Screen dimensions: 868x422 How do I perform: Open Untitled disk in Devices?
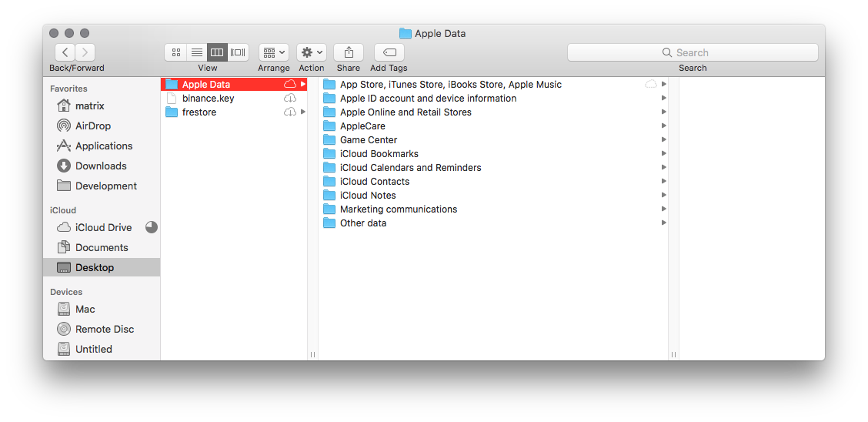(102, 349)
